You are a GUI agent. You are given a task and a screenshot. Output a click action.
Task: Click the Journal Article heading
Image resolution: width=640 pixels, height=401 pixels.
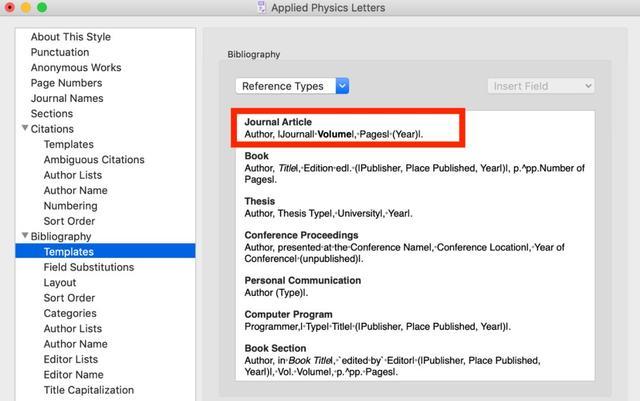pos(278,122)
